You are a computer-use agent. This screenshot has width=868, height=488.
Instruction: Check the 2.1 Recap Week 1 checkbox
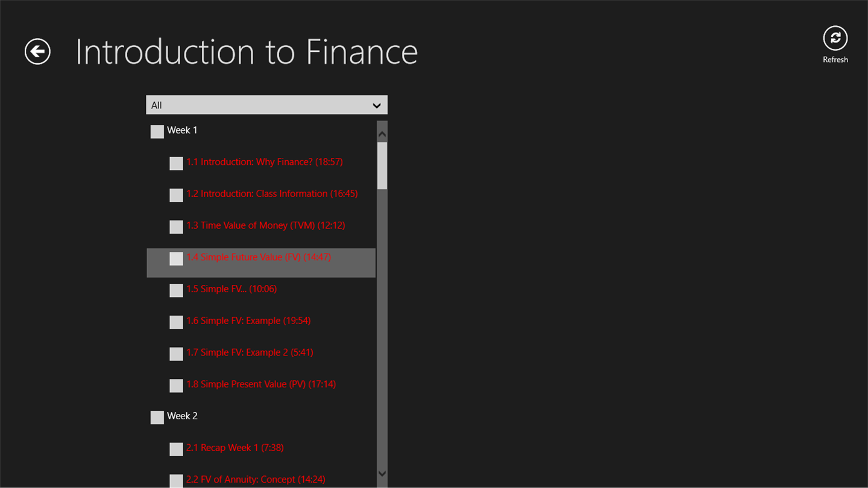176,449
